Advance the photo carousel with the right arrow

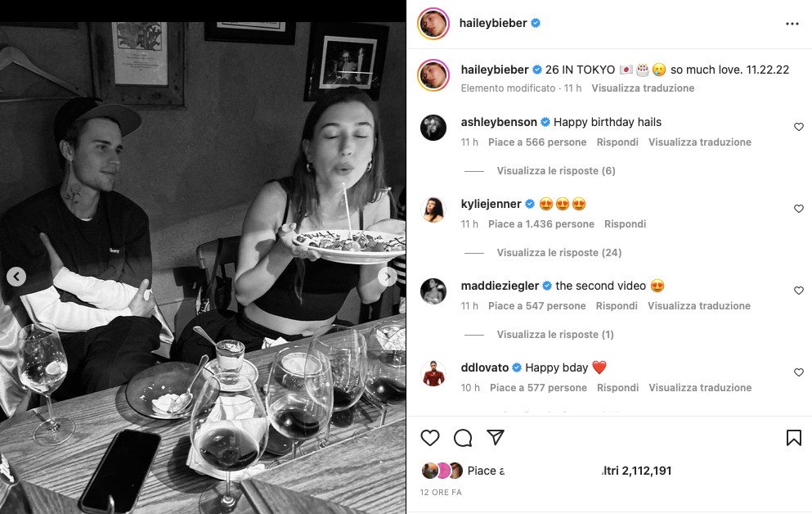pyautogui.click(x=388, y=277)
